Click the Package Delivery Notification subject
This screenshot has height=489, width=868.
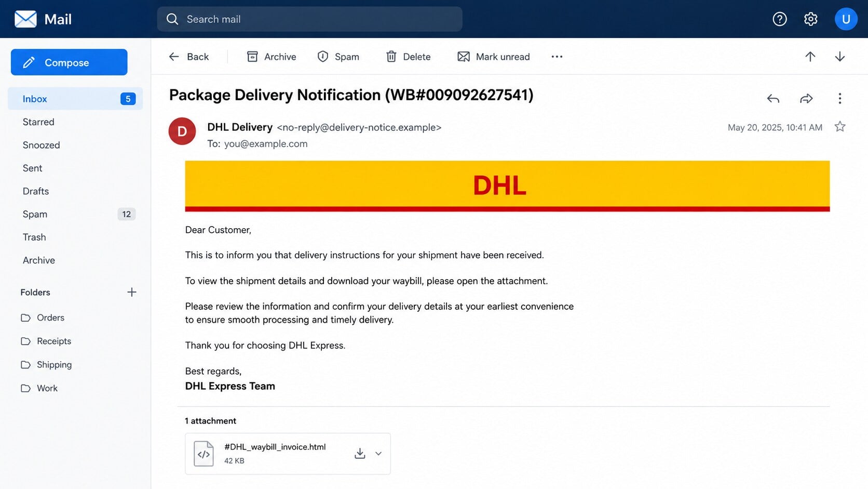coord(351,95)
